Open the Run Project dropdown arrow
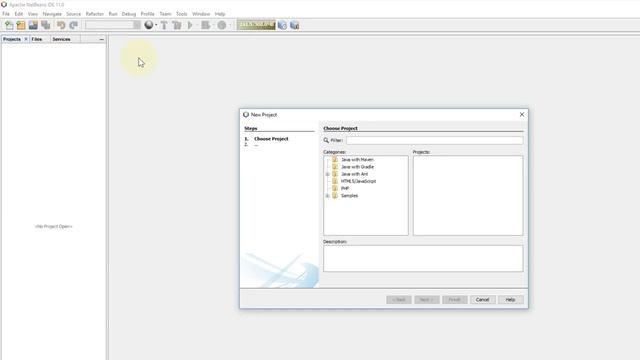This screenshot has height=360, width=640. pyautogui.click(x=197, y=25)
